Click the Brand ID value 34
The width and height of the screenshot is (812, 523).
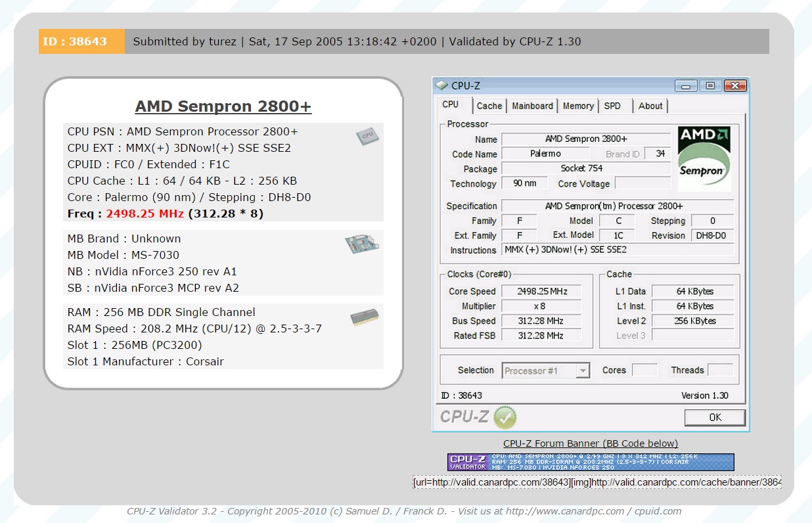click(658, 154)
